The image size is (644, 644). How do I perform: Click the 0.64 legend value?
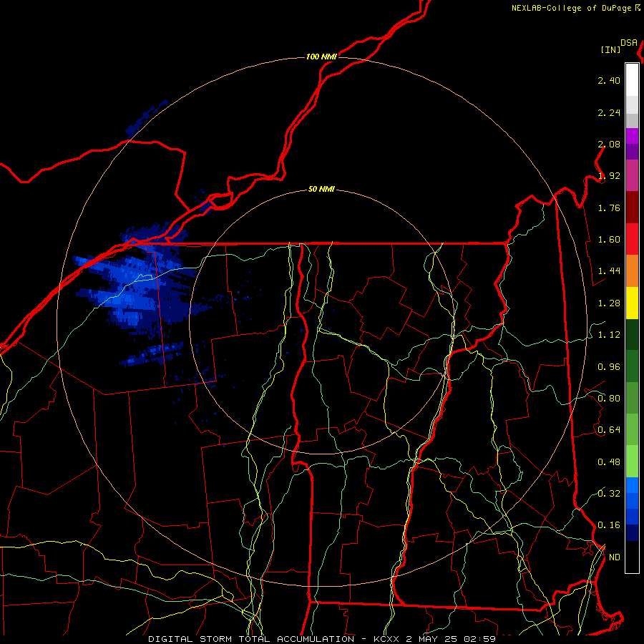coord(609,430)
